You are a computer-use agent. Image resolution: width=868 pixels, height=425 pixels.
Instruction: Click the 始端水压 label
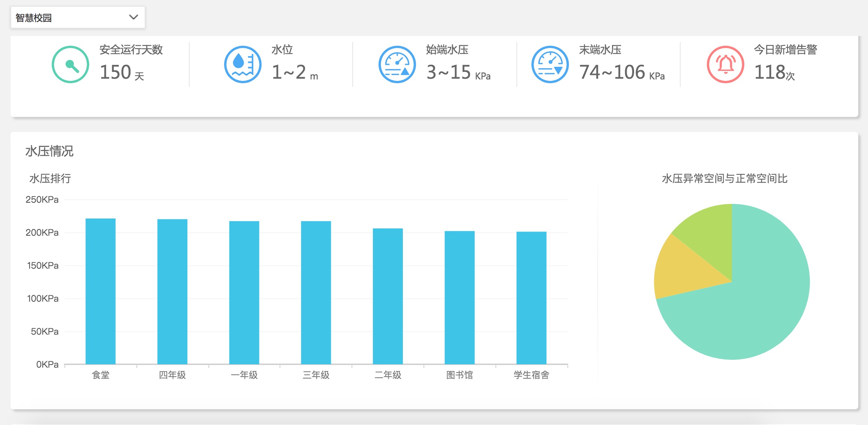point(447,49)
